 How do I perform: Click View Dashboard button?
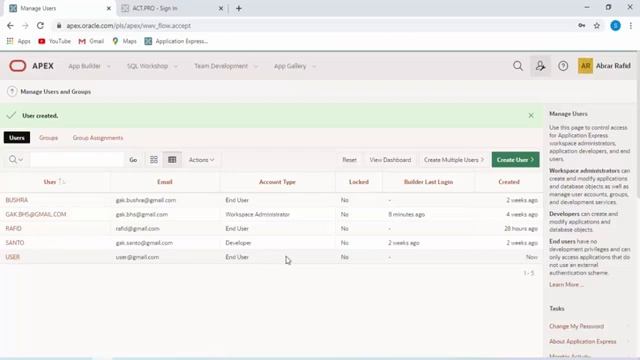tap(390, 160)
